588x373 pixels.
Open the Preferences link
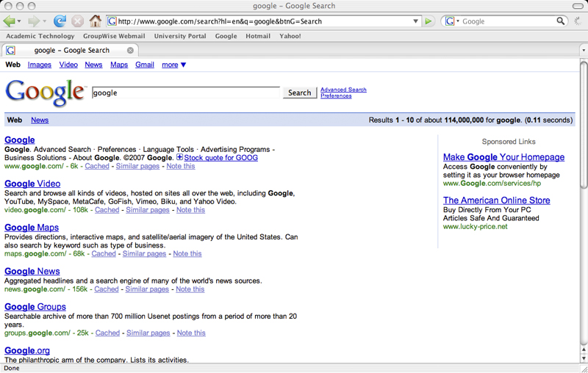pos(336,96)
